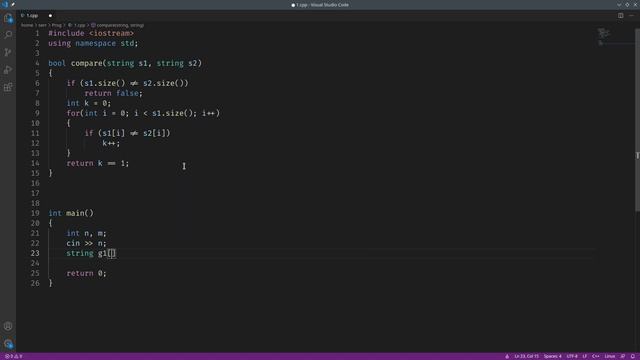Click 'return false;' on line 7

[113, 93]
